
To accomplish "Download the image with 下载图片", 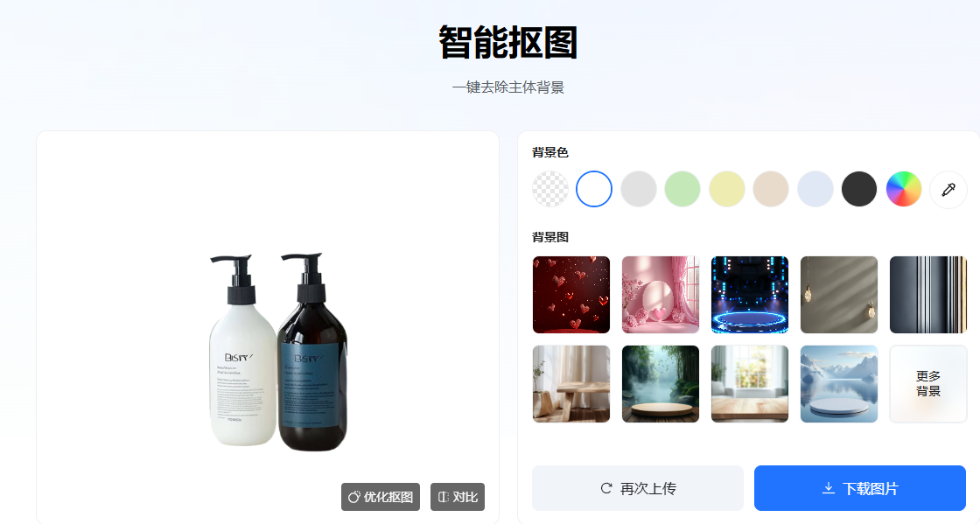I will click(x=860, y=488).
